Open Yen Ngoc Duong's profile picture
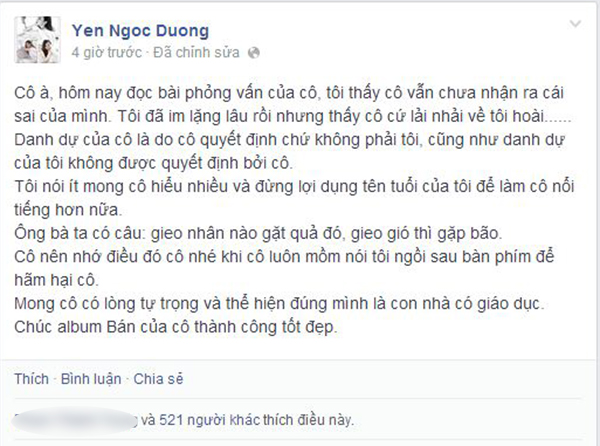 point(38,40)
